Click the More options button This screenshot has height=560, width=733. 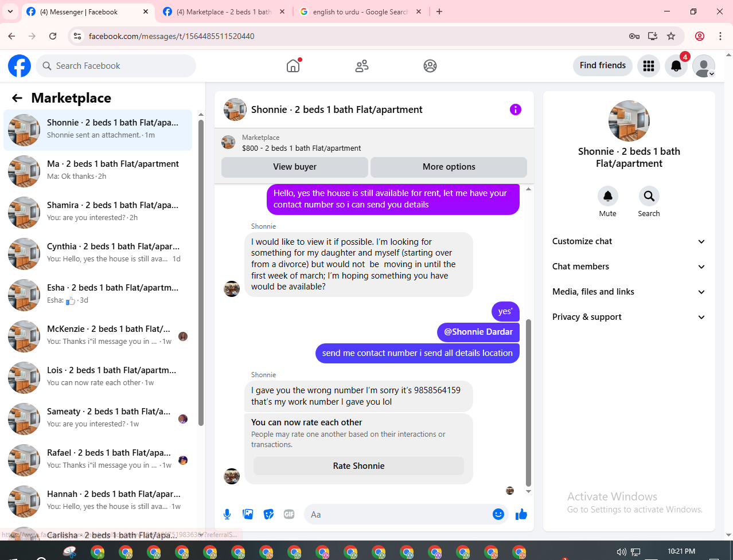449,167
